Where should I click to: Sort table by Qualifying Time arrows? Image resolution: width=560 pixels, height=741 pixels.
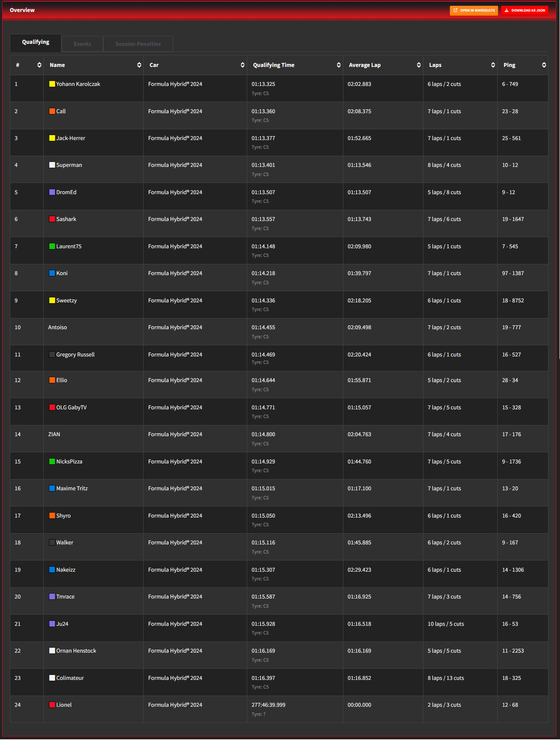(338, 65)
